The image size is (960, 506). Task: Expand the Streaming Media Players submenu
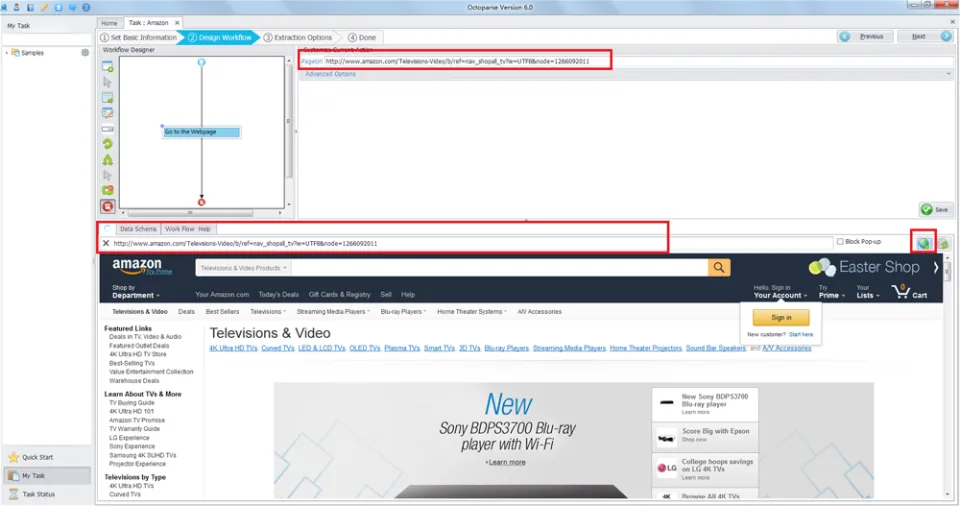click(333, 312)
